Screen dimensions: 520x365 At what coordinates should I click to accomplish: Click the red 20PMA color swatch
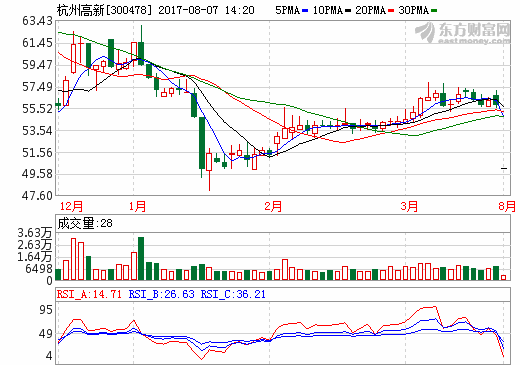pyautogui.click(x=391, y=11)
